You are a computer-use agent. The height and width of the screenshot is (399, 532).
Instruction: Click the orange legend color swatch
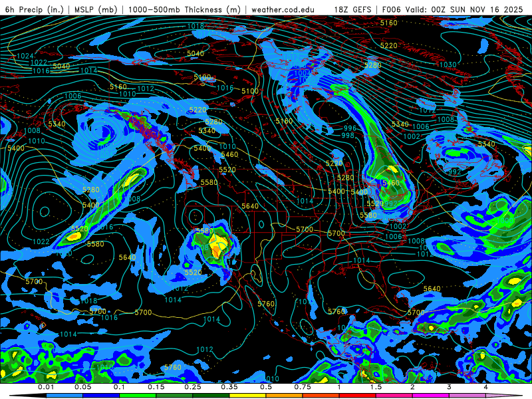(x=285, y=396)
